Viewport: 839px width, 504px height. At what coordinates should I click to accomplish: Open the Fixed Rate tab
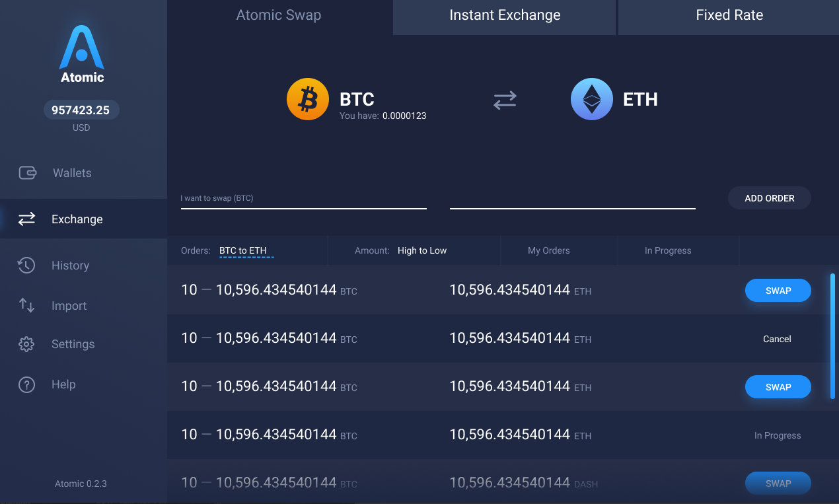(x=729, y=15)
